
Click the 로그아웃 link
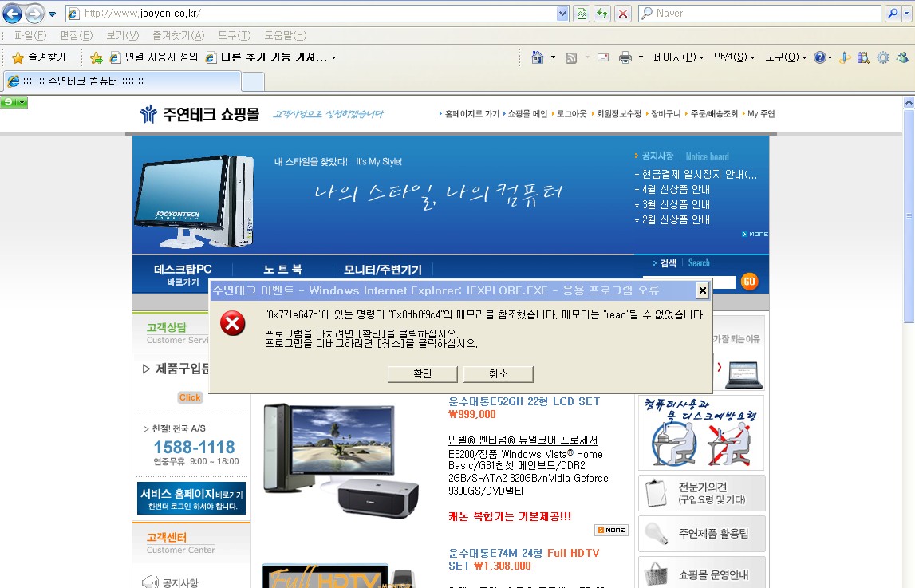click(x=571, y=114)
